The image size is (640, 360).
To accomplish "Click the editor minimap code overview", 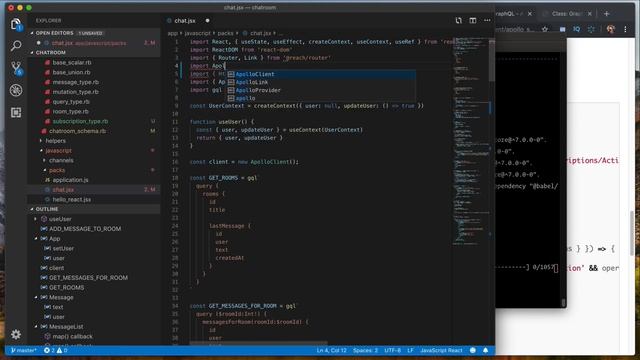I will point(471,141).
